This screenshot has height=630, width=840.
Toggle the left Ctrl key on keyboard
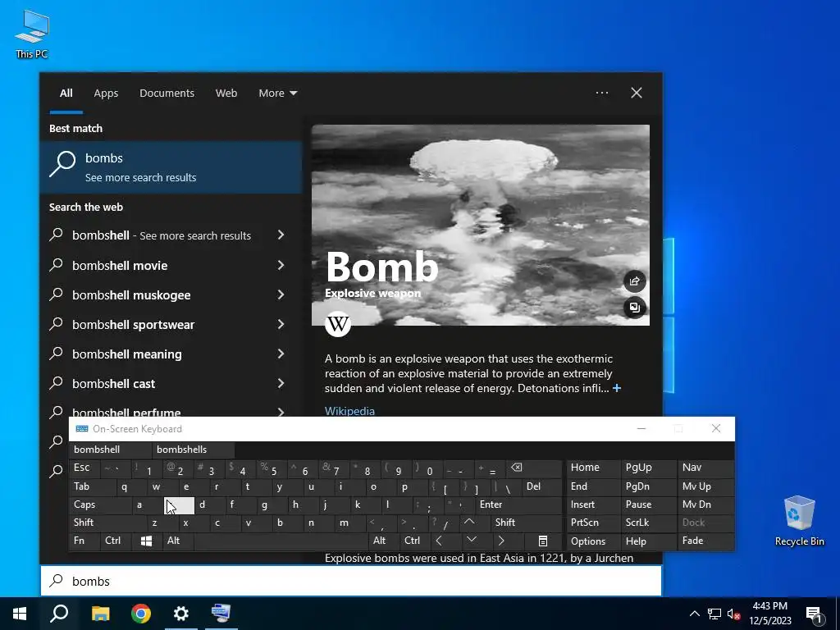coord(115,541)
